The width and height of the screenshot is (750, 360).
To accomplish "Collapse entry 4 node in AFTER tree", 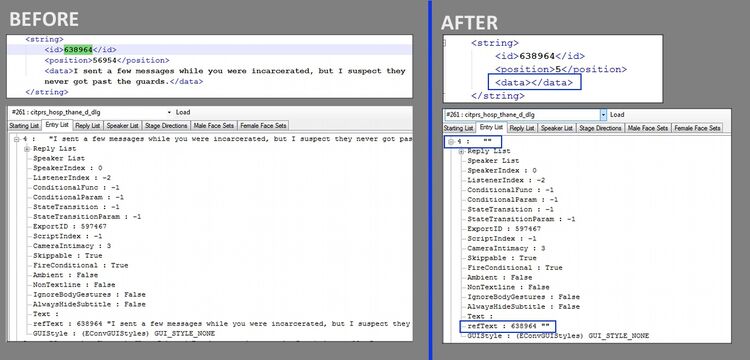I will [x=451, y=142].
